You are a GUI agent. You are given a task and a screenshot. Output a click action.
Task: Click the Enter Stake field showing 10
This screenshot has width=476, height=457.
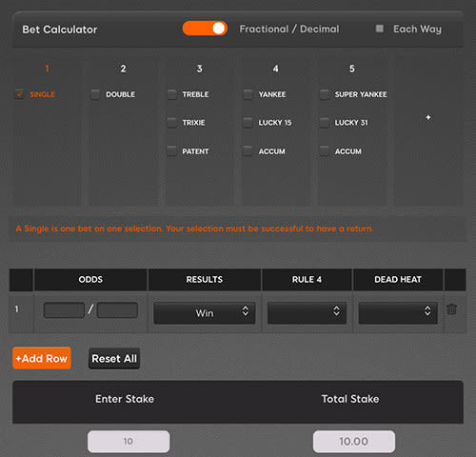[129, 442]
